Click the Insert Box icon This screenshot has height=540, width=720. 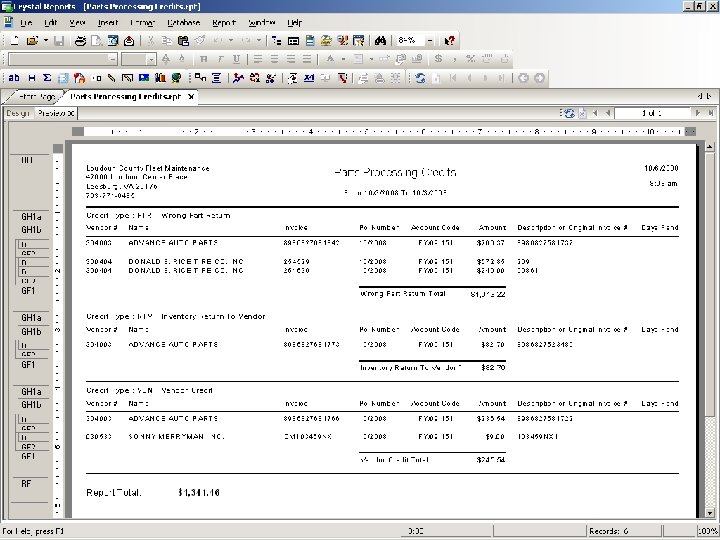click(127, 78)
